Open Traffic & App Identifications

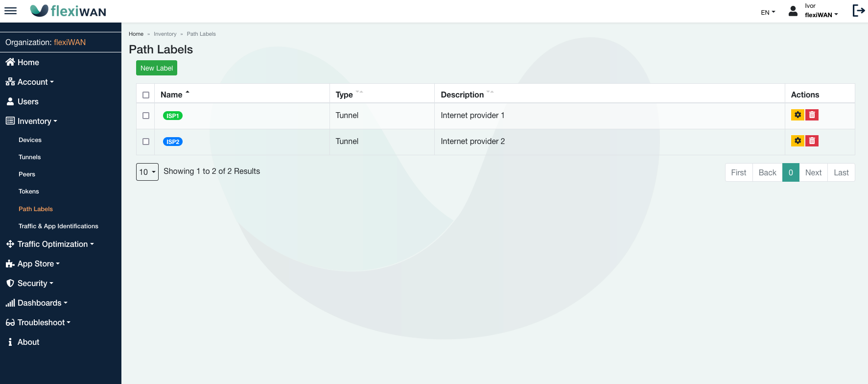[58, 226]
